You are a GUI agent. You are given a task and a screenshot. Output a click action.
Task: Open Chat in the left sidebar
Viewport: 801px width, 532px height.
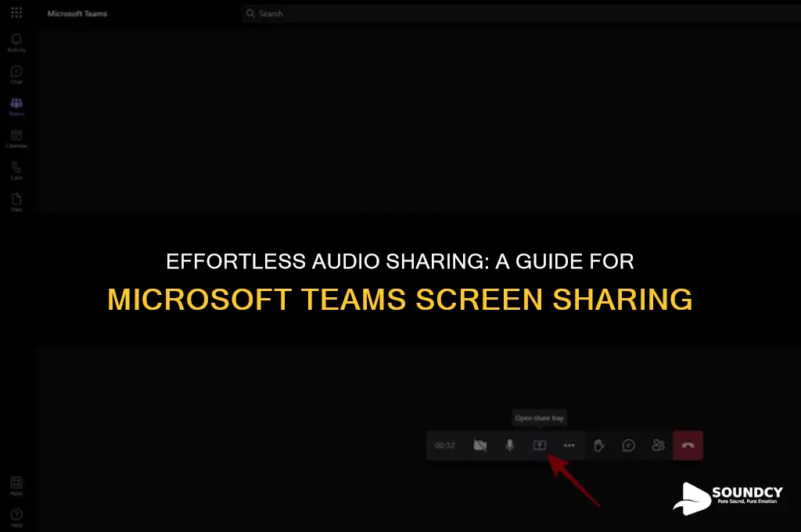tap(16, 74)
